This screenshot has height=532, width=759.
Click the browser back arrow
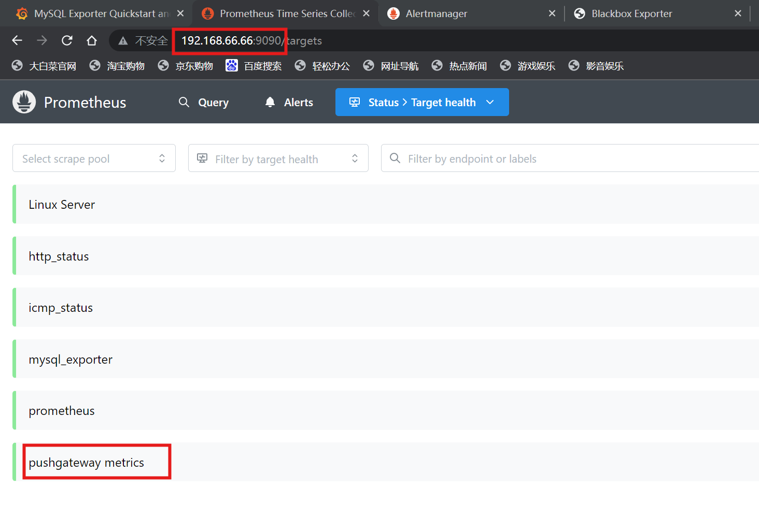click(x=17, y=40)
